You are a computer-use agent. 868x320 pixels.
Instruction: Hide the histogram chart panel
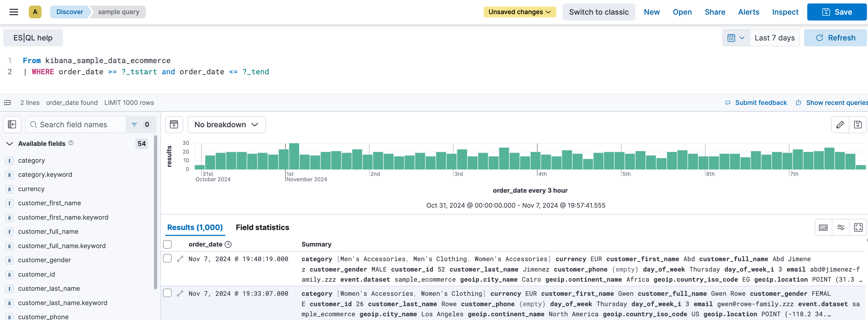(x=174, y=124)
